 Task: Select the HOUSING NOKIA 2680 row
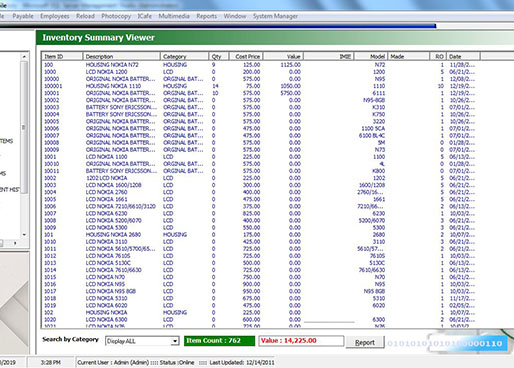[260, 235]
